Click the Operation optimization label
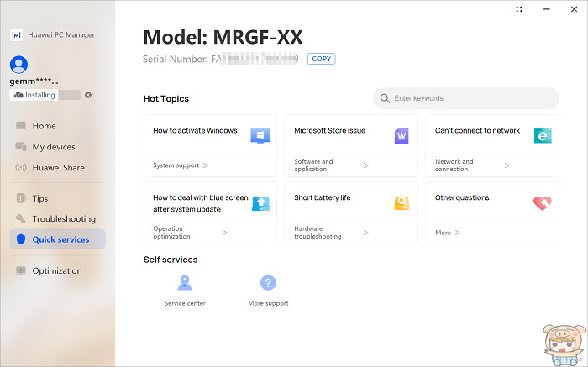 point(171,233)
